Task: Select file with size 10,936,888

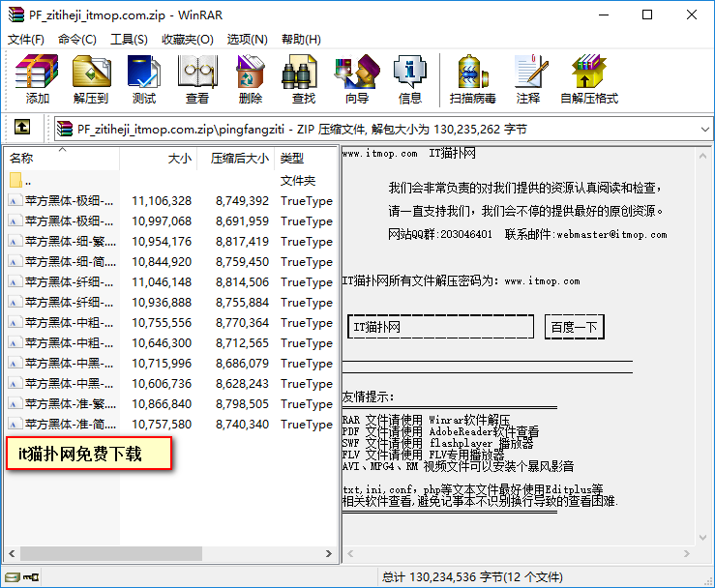Action: 170,302
